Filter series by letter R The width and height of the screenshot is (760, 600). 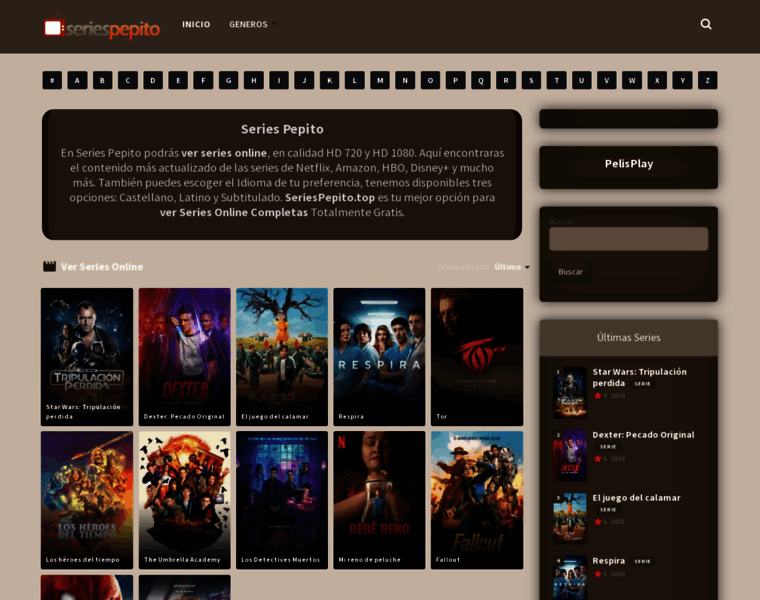tap(506, 80)
